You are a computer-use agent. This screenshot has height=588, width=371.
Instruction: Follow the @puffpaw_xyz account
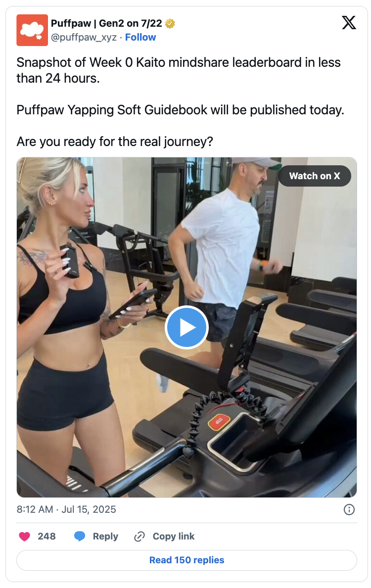click(x=140, y=37)
